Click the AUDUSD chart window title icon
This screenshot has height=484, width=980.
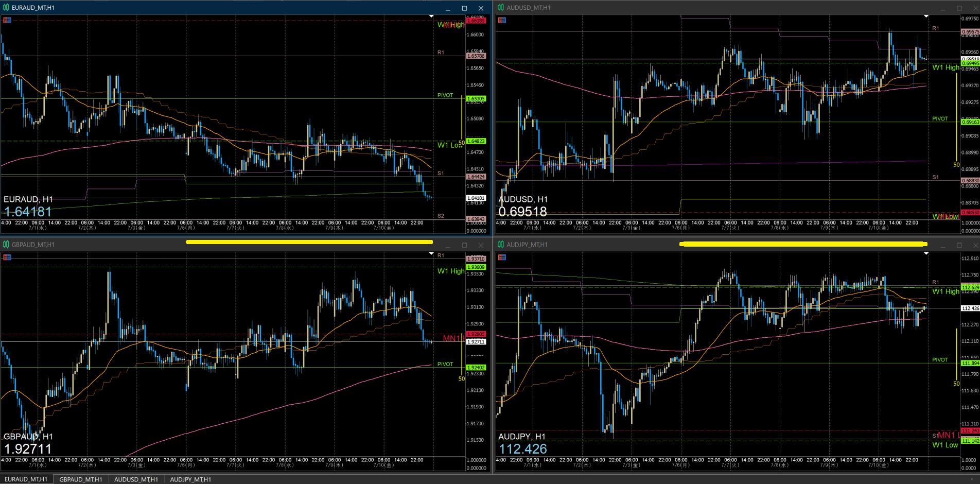pos(501,8)
